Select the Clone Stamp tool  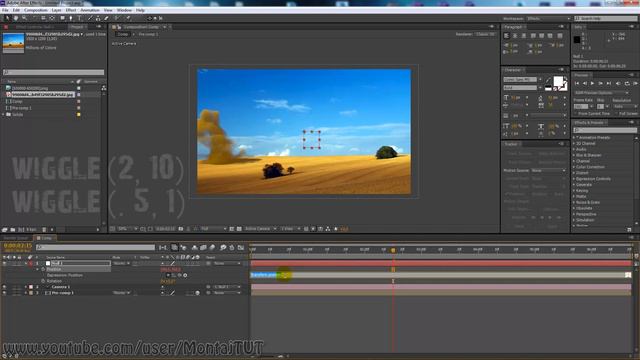click(98, 18)
